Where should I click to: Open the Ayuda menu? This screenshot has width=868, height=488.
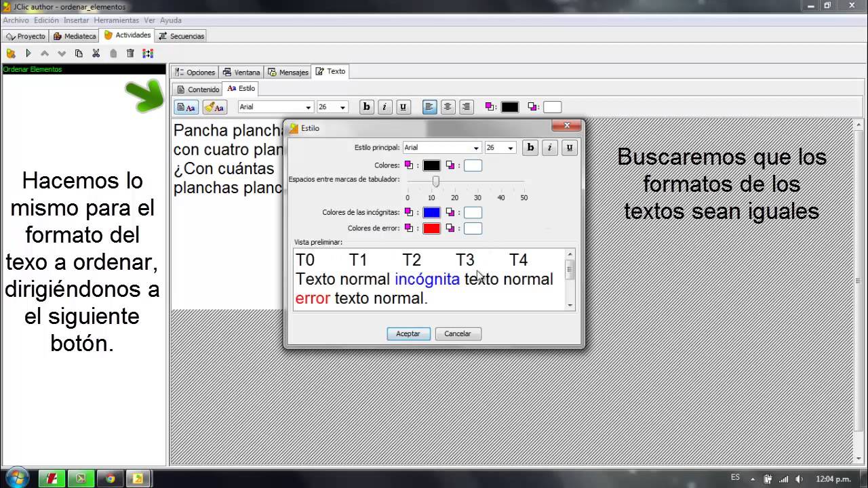click(170, 20)
